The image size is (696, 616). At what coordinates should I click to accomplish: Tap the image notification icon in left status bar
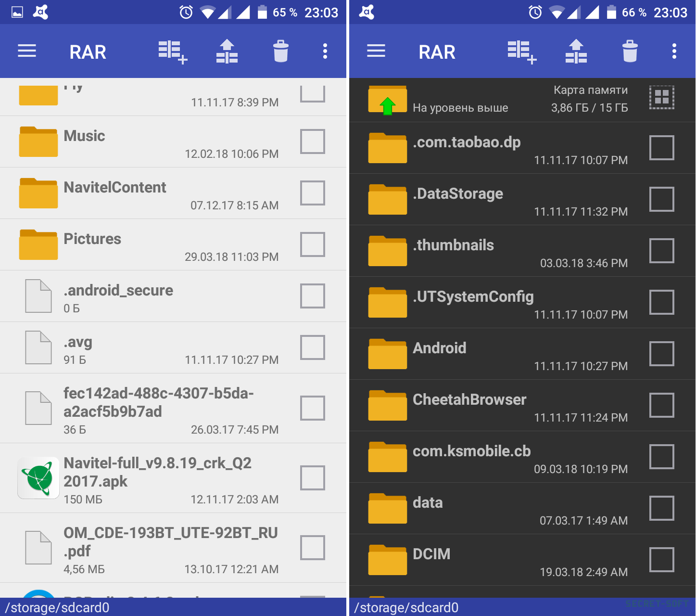point(17,12)
